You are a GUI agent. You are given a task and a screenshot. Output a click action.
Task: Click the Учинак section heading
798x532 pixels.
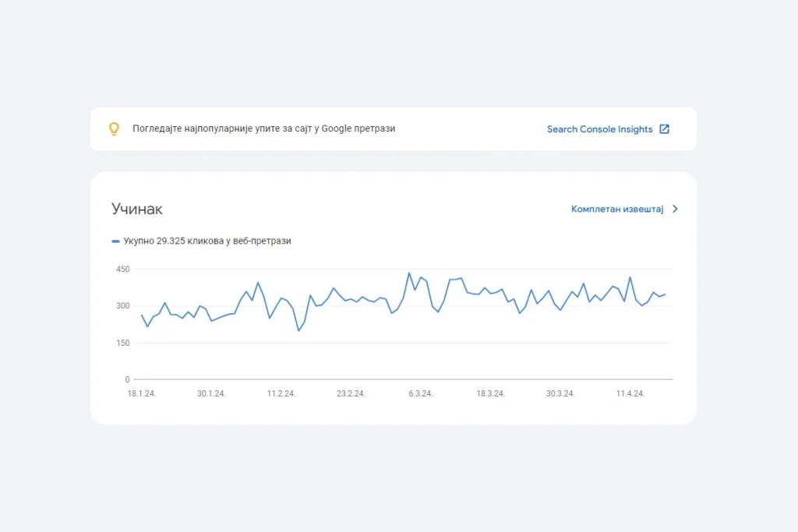click(137, 209)
